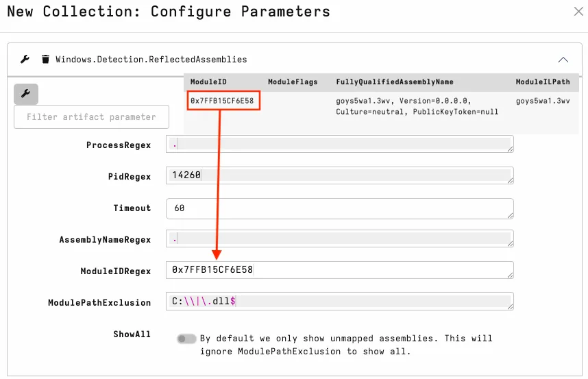Focus the Filter artifact parameter box

click(x=91, y=117)
